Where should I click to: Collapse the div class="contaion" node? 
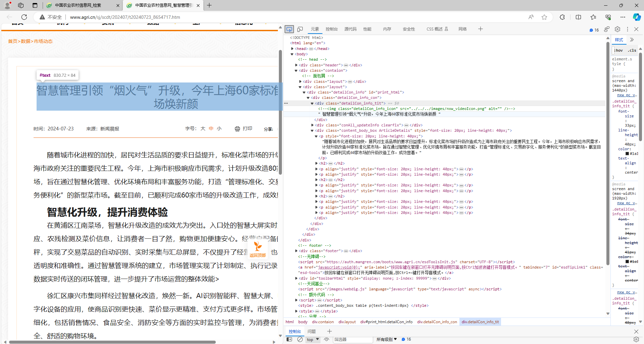(296, 70)
